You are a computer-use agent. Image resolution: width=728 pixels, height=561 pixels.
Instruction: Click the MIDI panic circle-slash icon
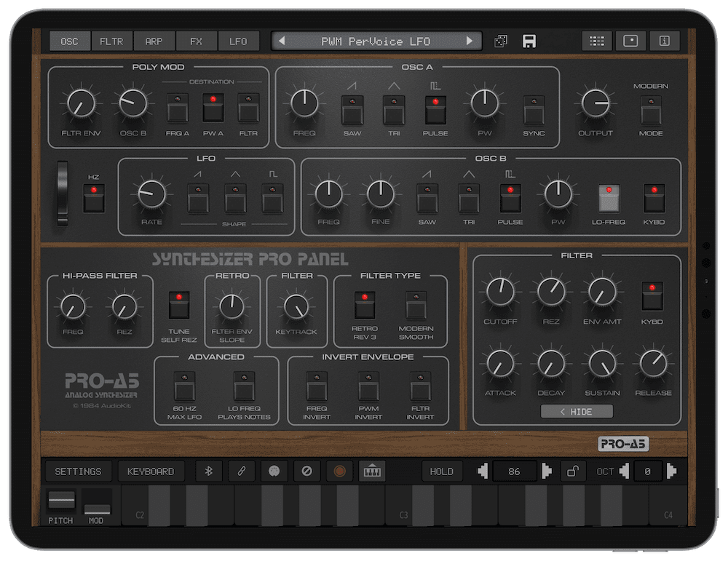pos(306,472)
